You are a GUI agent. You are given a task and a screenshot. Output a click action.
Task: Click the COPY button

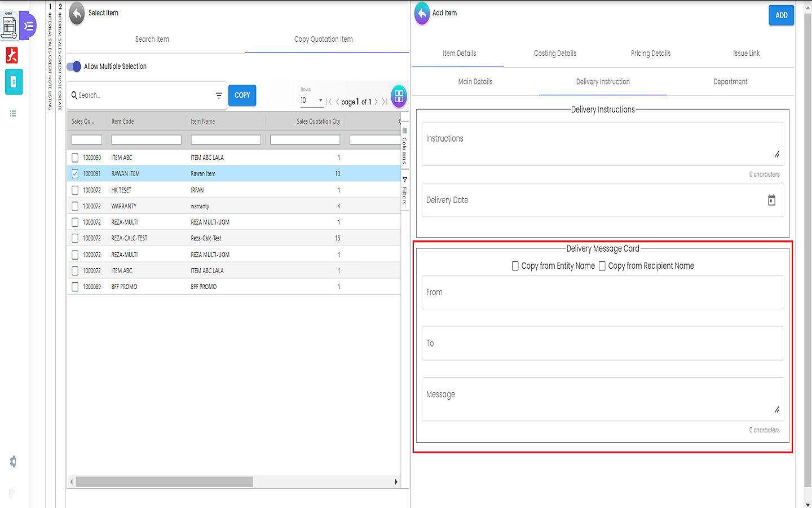[x=242, y=95]
